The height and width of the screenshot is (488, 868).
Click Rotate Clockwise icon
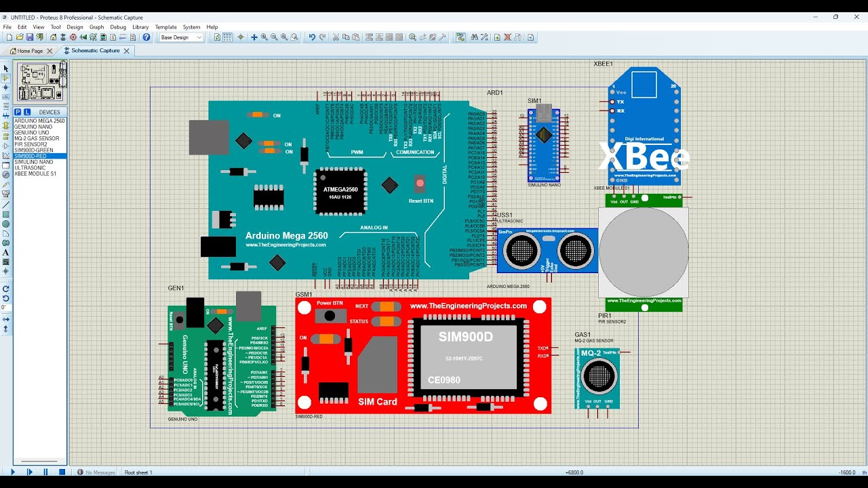tap(6, 289)
